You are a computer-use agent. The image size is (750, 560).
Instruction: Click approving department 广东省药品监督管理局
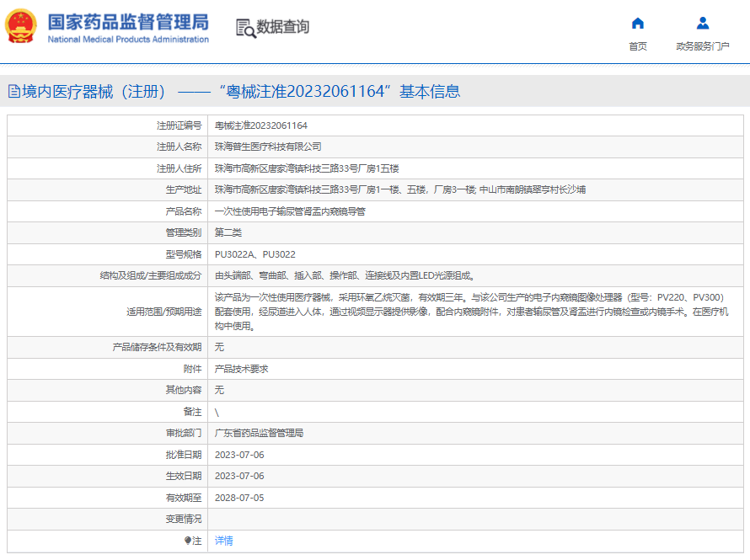point(259,433)
